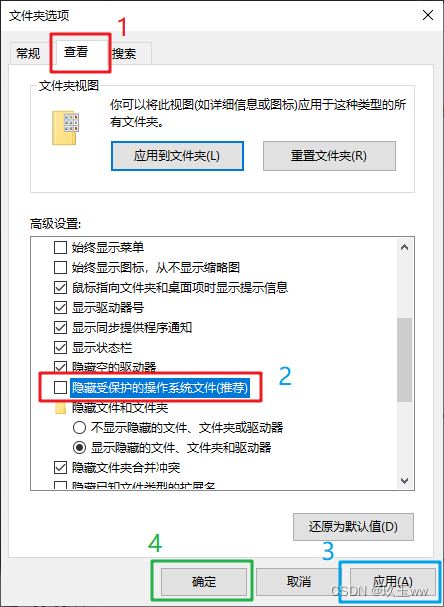Image resolution: width=444 pixels, height=607 pixels.
Task: Confirm with the 确定 button
Action: [204, 581]
